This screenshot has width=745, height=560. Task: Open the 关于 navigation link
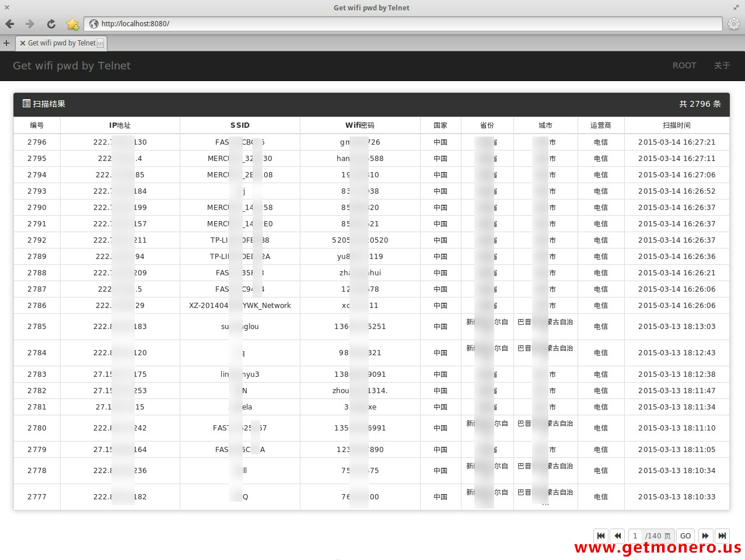pos(722,66)
